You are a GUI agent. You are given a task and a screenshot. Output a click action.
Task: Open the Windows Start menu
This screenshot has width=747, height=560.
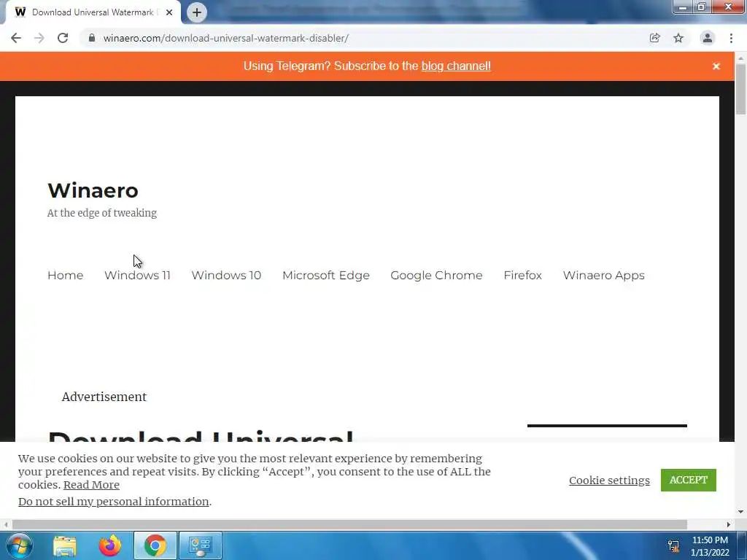(x=19, y=545)
